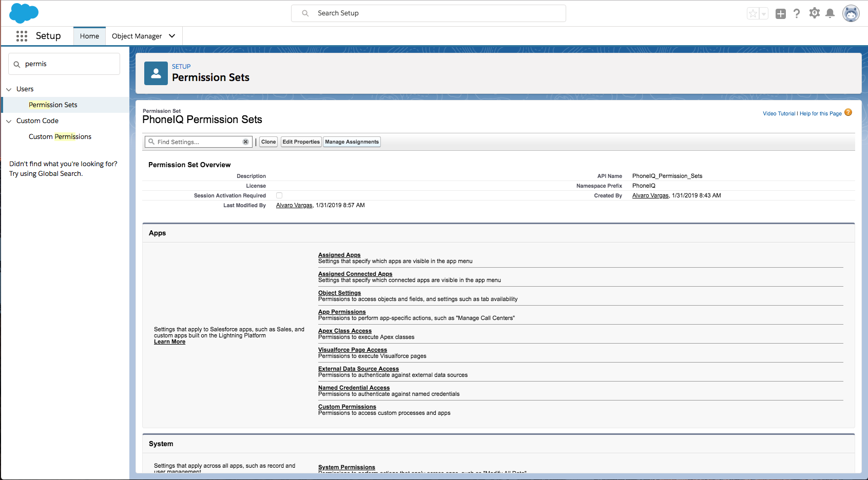Viewport: 868px width, 480px height.
Task: Open the notifications bell
Action: 830,14
